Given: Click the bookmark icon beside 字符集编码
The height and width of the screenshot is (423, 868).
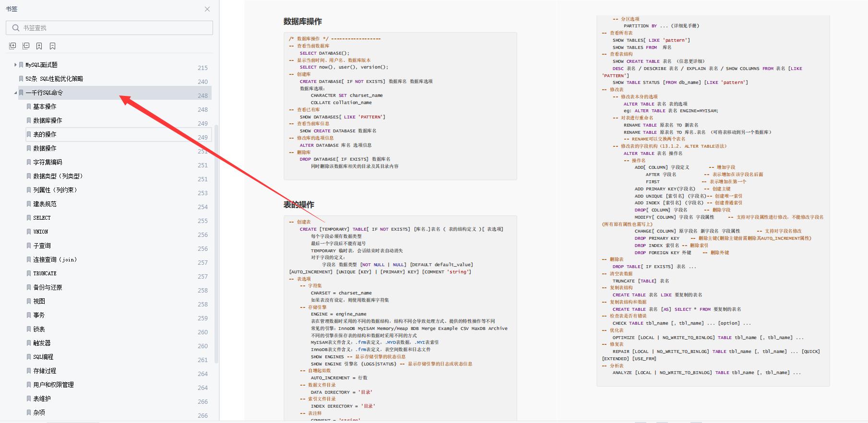Looking at the screenshot, I should click(29, 162).
